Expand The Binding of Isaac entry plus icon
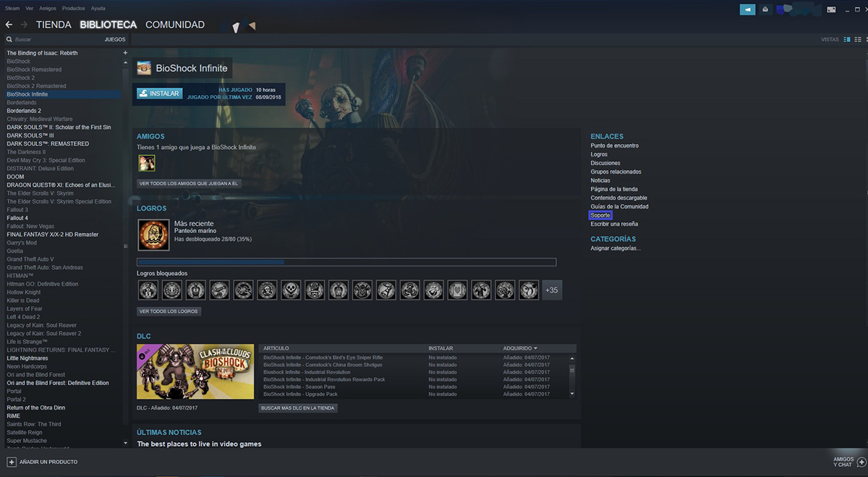868x477 pixels. [x=124, y=52]
